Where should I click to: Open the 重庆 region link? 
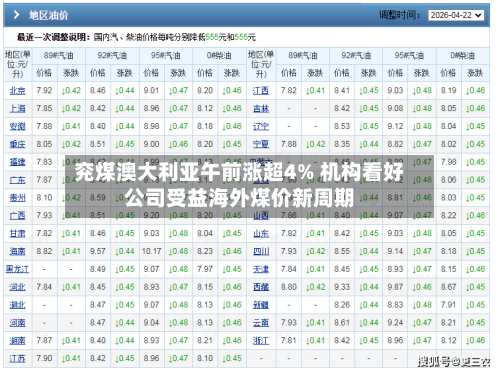(18, 144)
